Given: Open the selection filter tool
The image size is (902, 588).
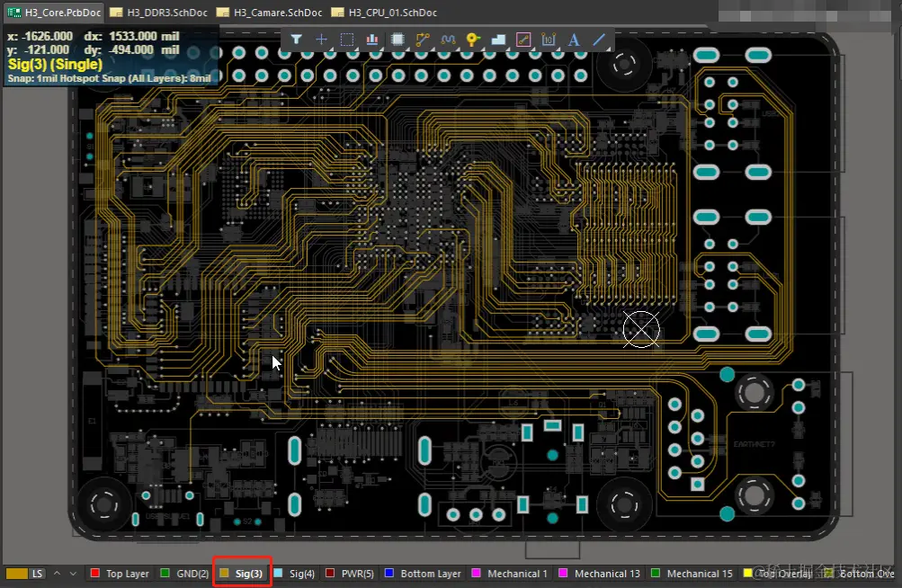Looking at the screenshot, I should (x=296, y=40).
